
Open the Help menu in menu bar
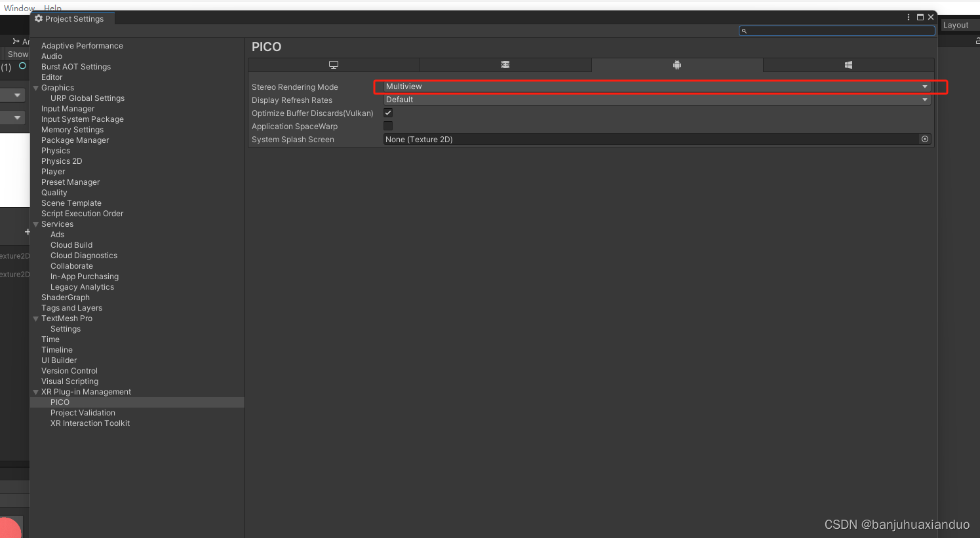tap(52, 8)
